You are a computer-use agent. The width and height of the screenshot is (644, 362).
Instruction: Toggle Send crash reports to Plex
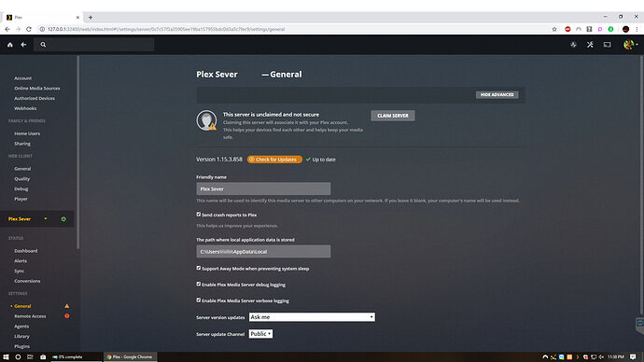coord(199,215)
